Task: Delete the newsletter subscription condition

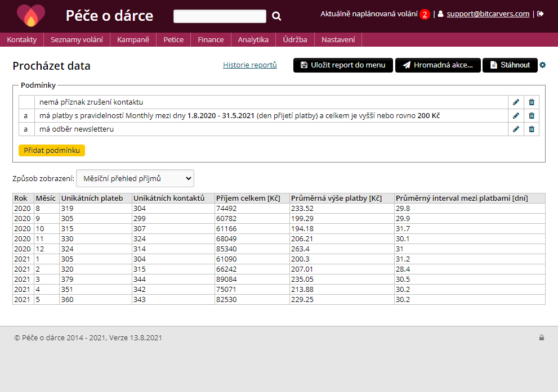Action: 532,129
